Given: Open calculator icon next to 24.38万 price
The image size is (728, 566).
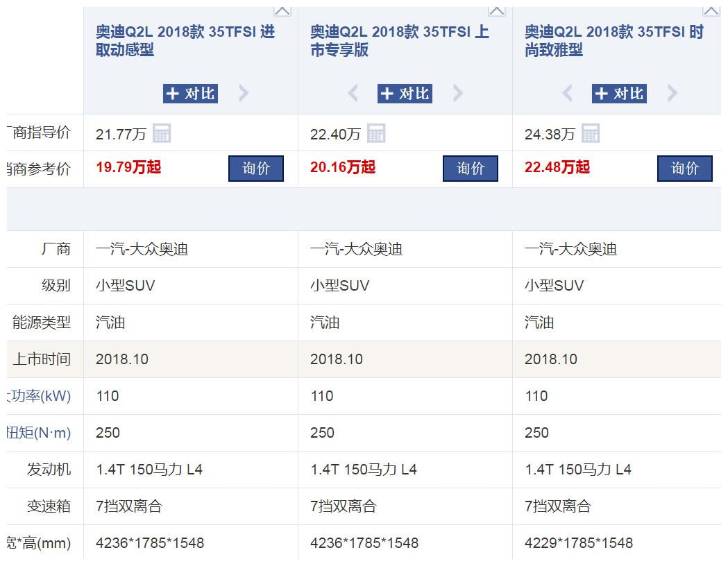Looking at the screenshot, I should tap(591, 133).
